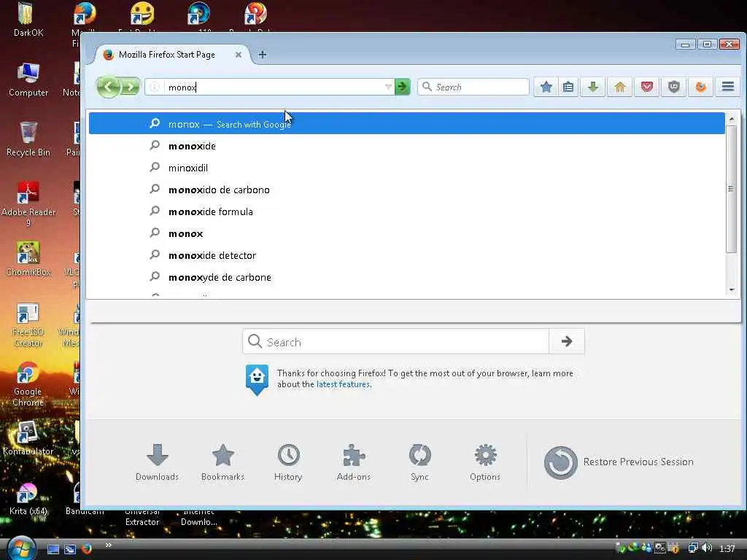Open the hamburger menu button
747x560 pixels.
coord(727,87)
